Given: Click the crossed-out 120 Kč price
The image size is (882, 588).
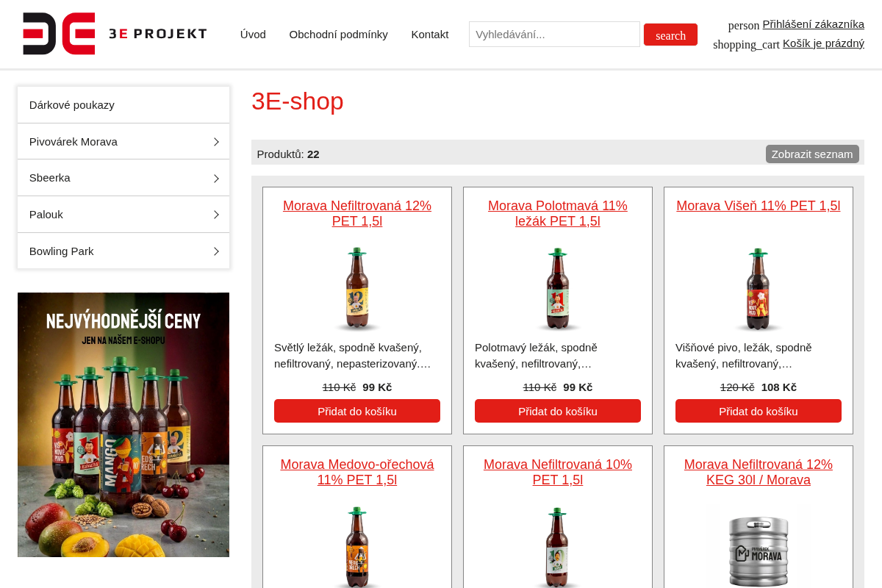Looking at the screenshot, I should (x=737, y=387).
